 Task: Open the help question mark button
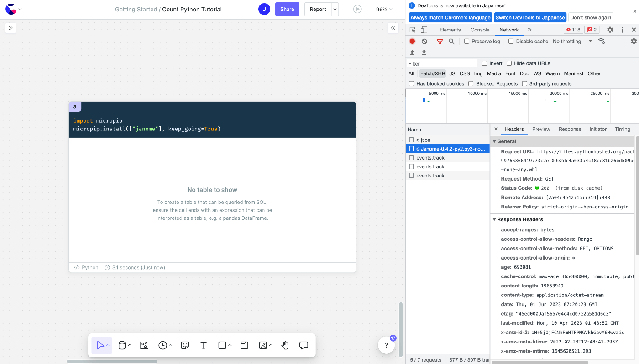click(x=386, y=345)
